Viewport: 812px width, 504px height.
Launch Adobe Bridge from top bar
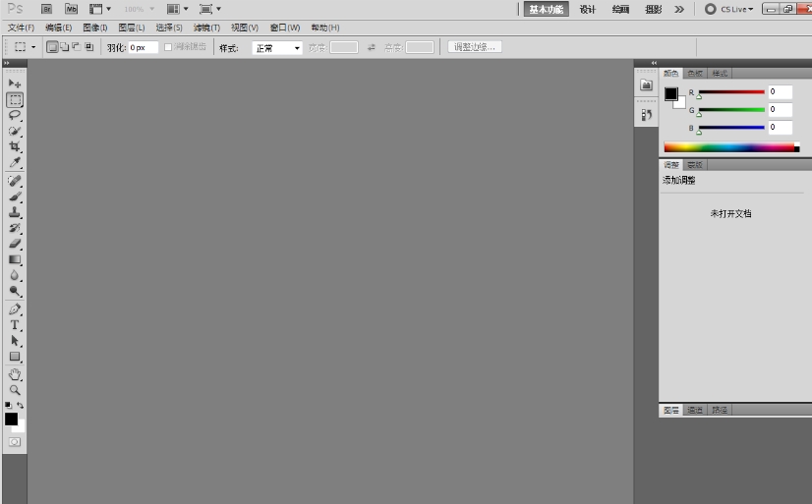click(x=46, y=9)
